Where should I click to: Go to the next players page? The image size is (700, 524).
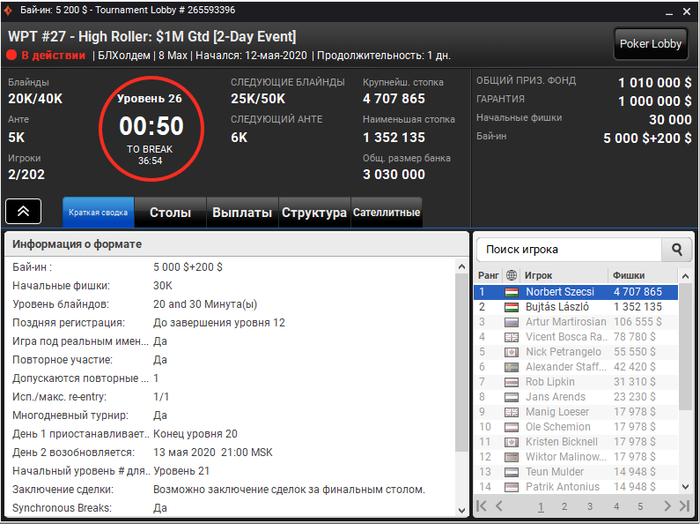[667, 506]
